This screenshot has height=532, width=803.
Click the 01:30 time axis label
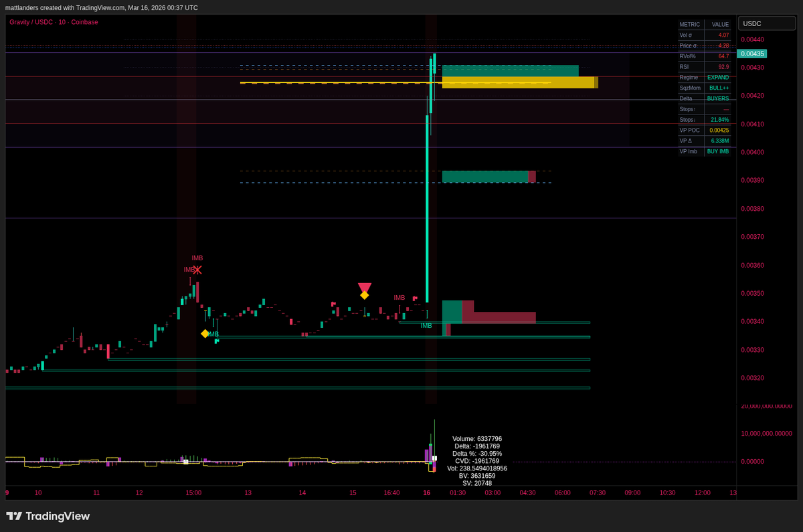click(458, 493)
